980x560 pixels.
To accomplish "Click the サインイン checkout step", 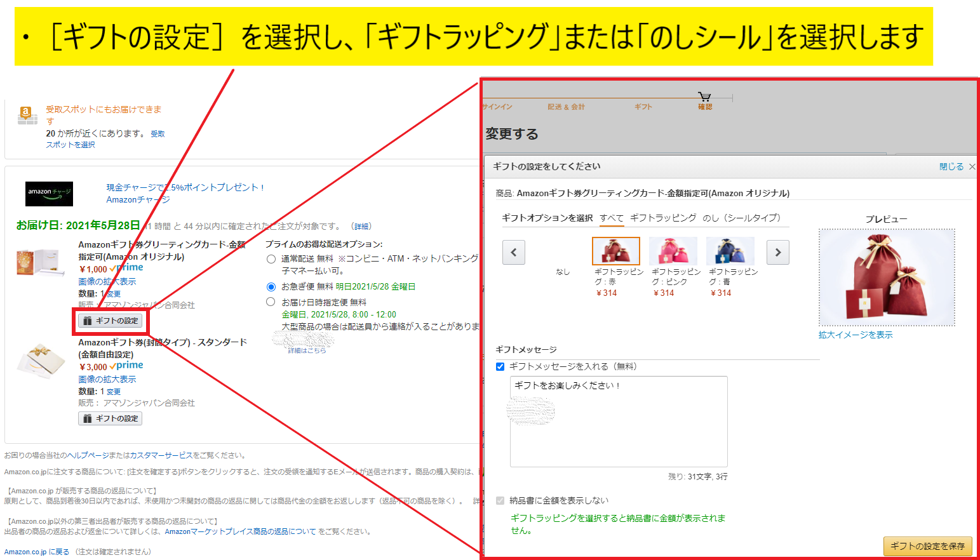I will tap(498, 107).
